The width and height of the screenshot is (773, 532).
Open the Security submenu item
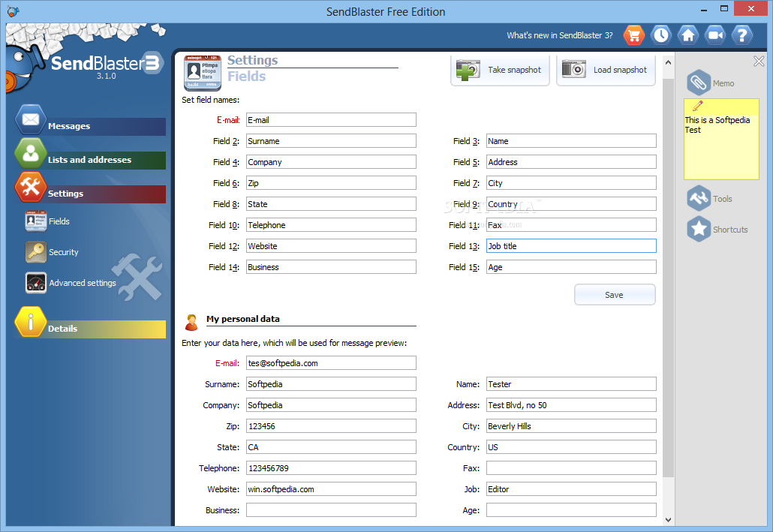click(x=64, y=252)
